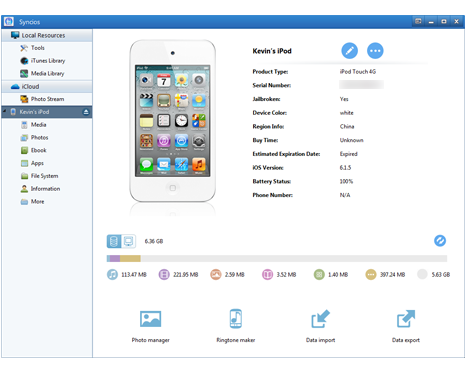Eject Kevin's iPod using eject icon
465x372 pixels.
coord(86,112)
